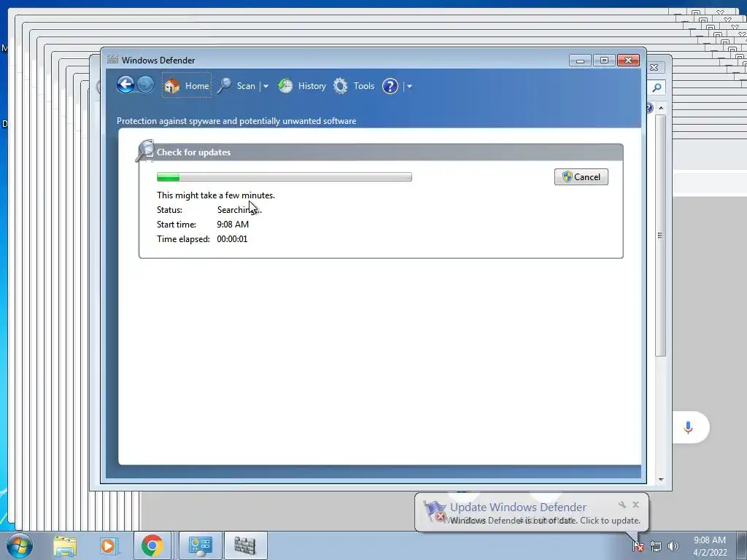Click the 9:08 AM start time value

[233, 225]
